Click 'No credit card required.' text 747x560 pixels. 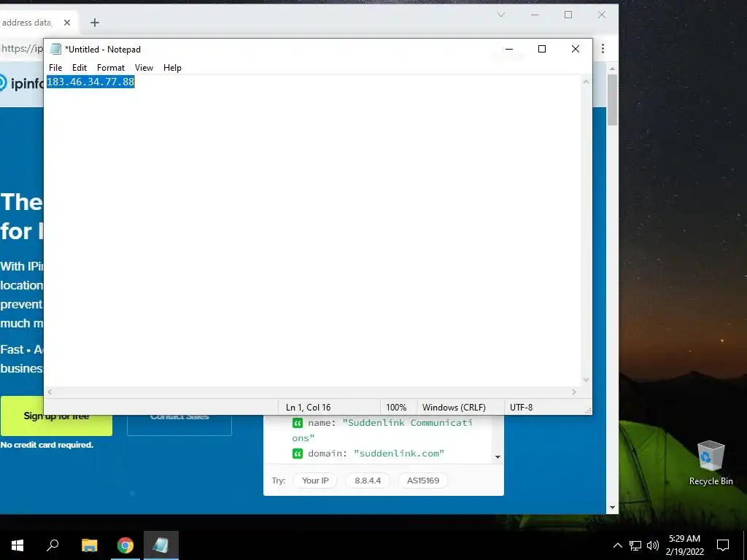pos(47,445)
